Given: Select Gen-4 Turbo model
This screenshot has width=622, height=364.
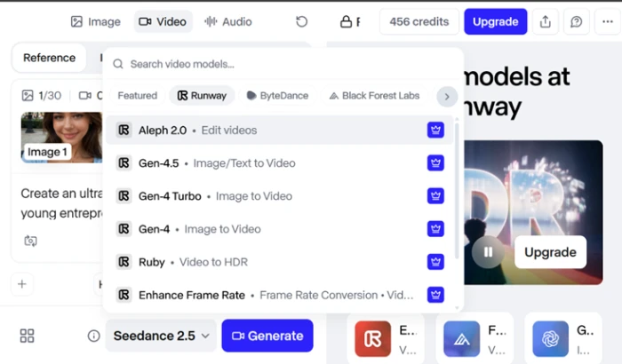Looking at the screenshot, I should (279, 196).
